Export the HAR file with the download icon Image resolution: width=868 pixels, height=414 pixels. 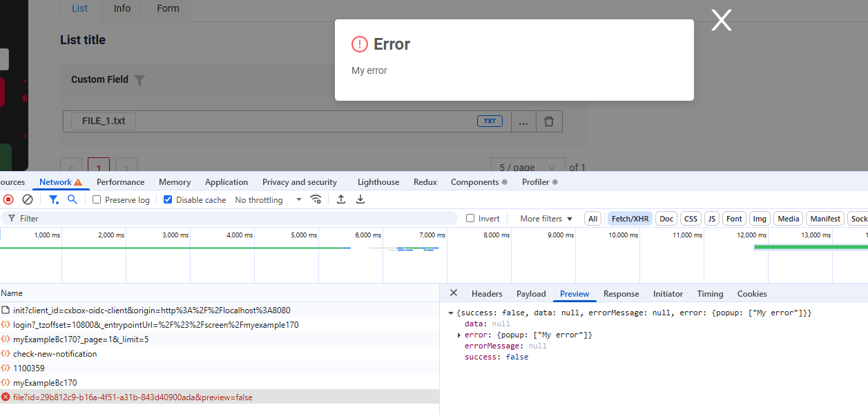(x=360, y=199)
